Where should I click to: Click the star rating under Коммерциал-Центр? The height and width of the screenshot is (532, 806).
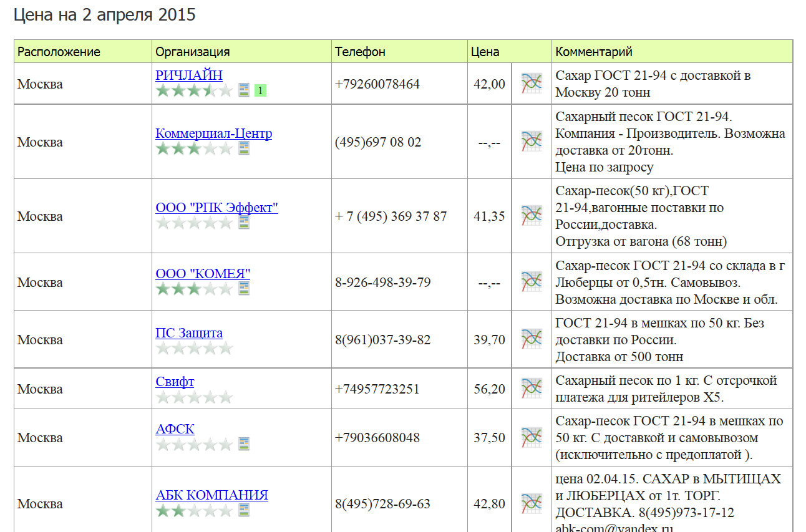[x=194, y=148]
